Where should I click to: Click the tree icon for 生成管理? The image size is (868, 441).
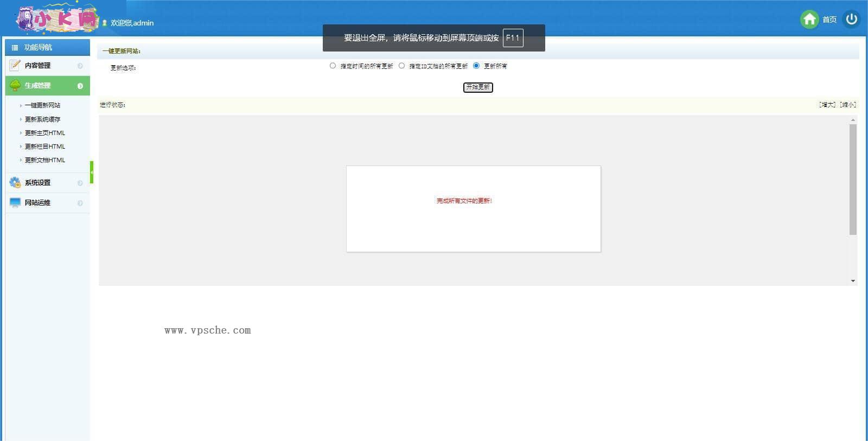pos(15,86)
